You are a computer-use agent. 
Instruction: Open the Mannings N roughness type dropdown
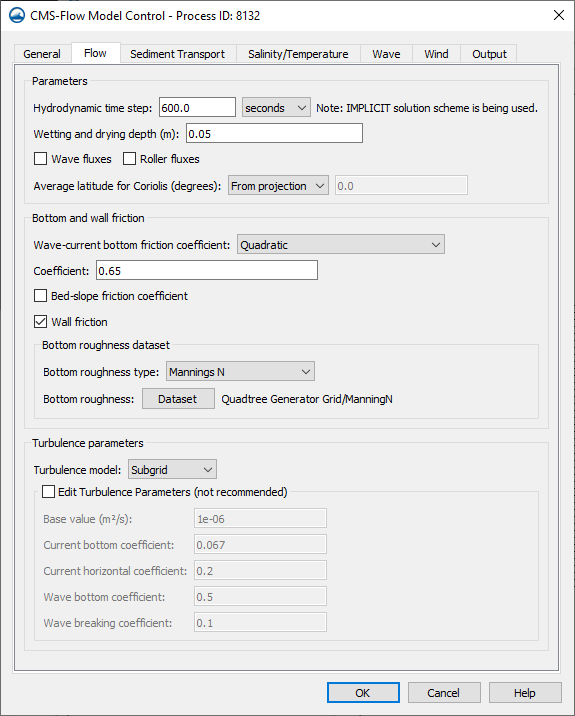point(240,372)
